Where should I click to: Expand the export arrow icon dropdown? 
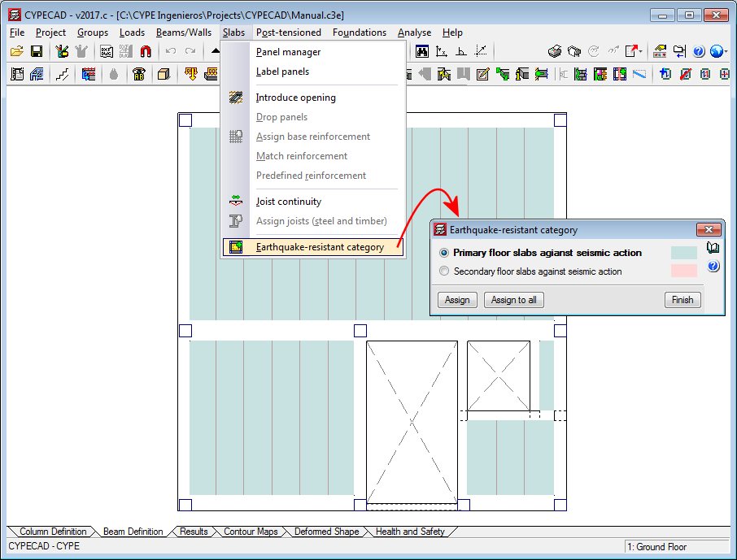[642, 51]
